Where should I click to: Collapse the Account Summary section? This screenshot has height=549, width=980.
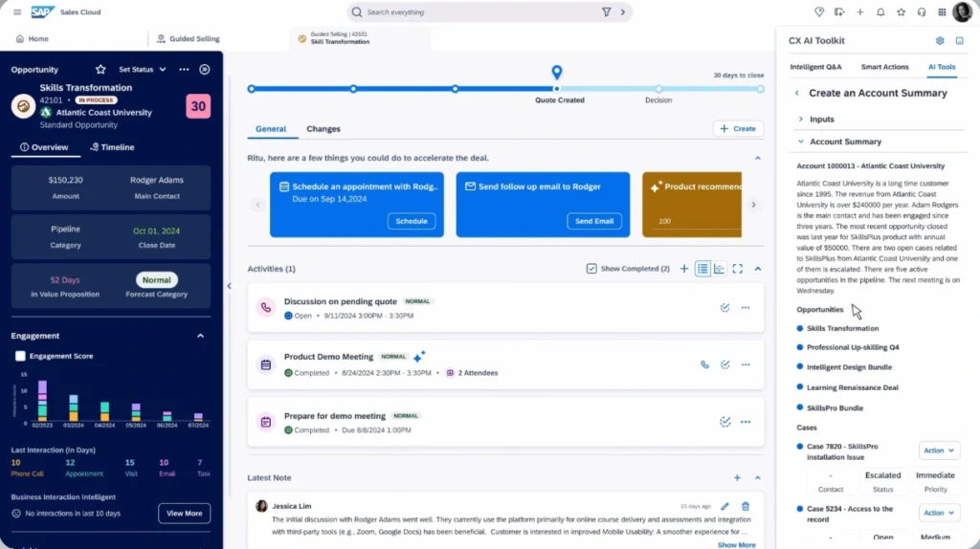click(801, 142)
